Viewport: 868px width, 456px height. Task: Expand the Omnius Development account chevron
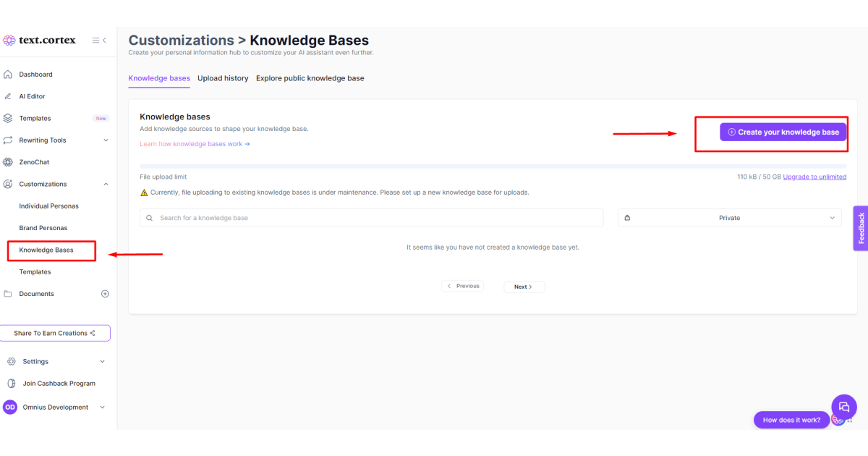pos(102,408)
